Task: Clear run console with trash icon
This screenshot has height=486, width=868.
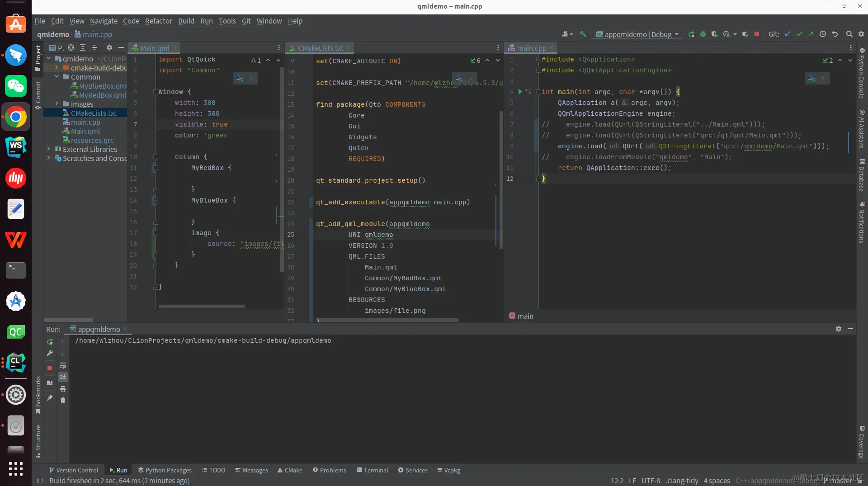Action: (x=63, y=401)
